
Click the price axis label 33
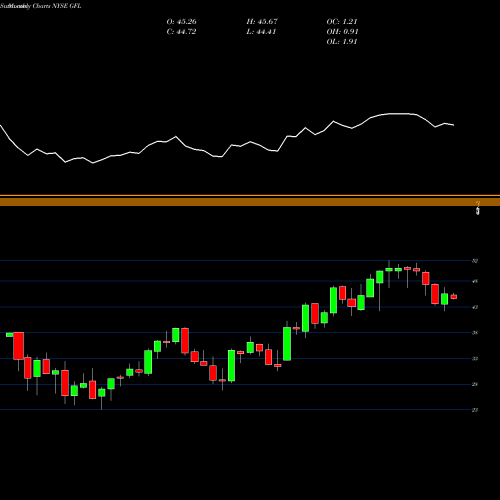(475, 359)
